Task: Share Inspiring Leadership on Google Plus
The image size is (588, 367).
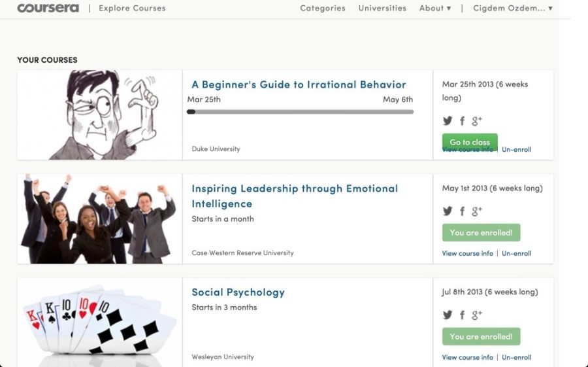Action: tap(477, 211)
